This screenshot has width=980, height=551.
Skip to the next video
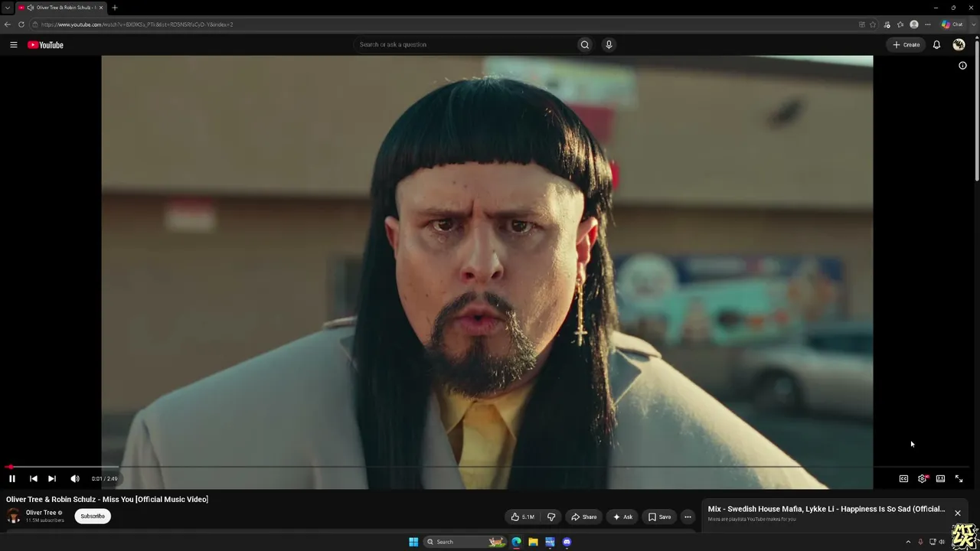(52, 478)
